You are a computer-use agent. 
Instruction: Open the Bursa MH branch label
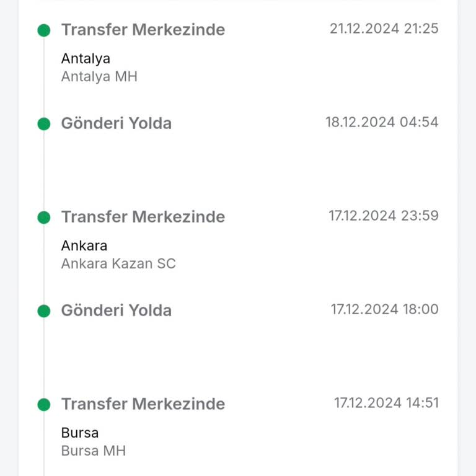click(x=94, y=451)
